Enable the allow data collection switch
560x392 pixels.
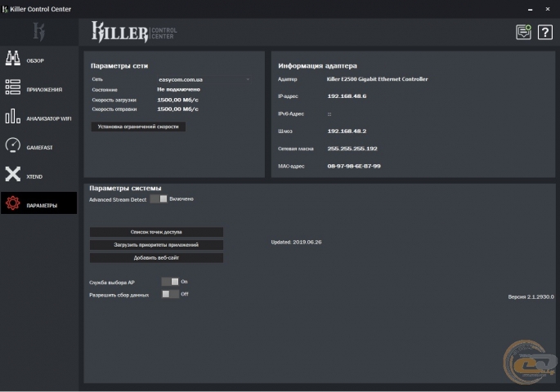[170, 294]
